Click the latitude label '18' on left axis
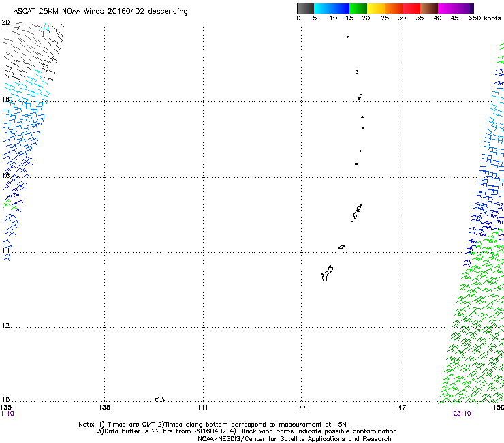Image resolution: width=504 pixels, height=443 pixels. pyautogui.click(x=5, y=99)
